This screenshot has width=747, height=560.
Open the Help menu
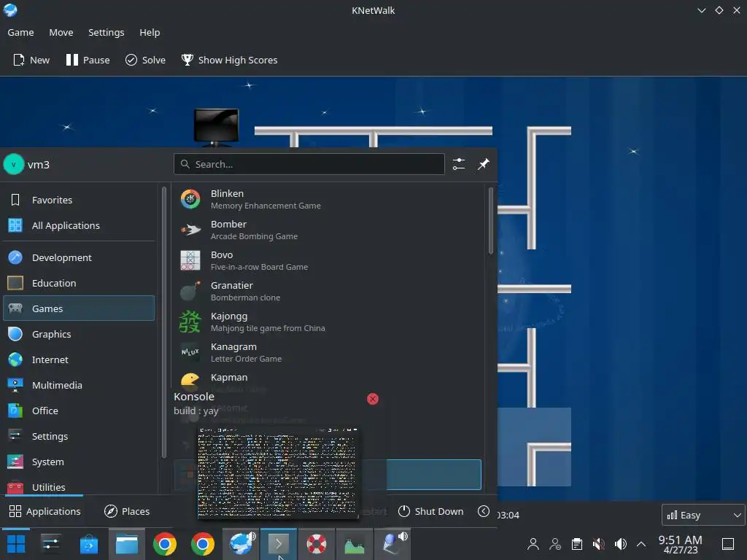click(x=150, y=32)
